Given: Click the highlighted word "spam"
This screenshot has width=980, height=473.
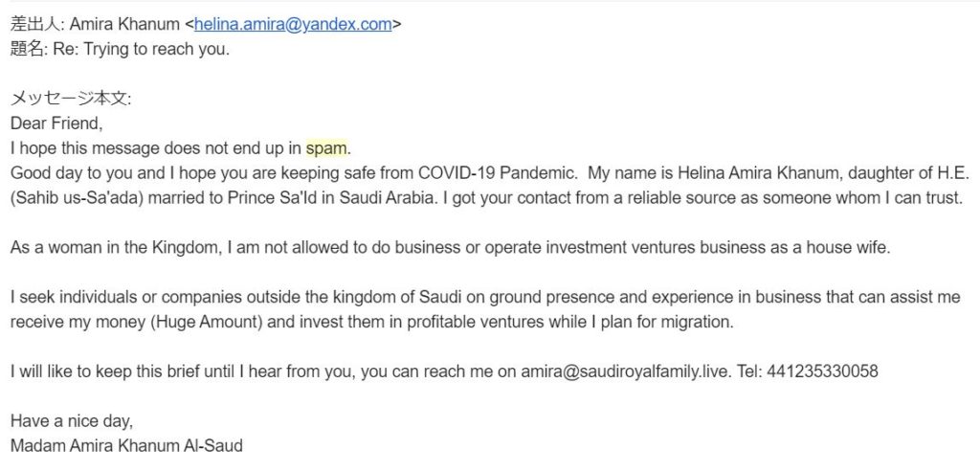Looking at the screenshot, I should click(x=327, y=148).
